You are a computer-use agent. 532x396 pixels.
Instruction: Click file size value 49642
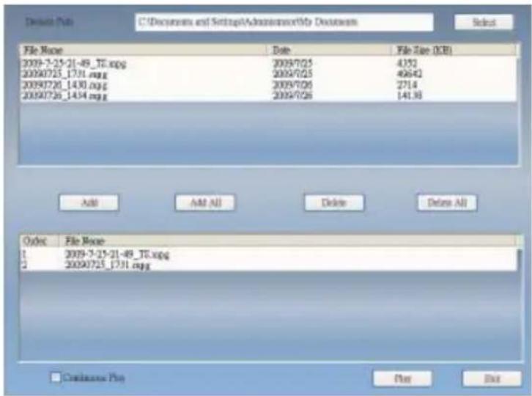[x=410, y=74]
